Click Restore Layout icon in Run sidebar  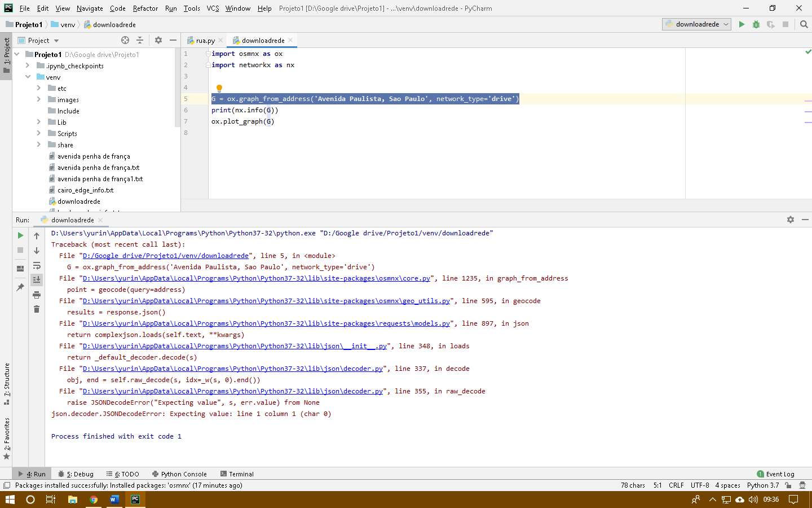click(x=20, y=269)
